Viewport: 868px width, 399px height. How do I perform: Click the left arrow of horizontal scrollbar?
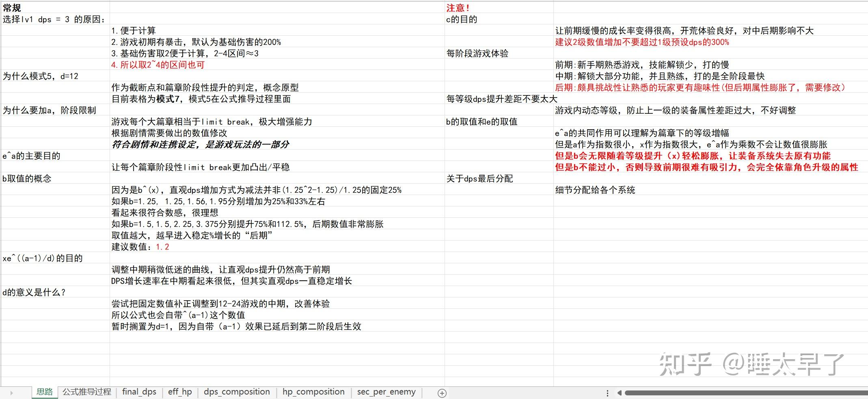point(619,392)
